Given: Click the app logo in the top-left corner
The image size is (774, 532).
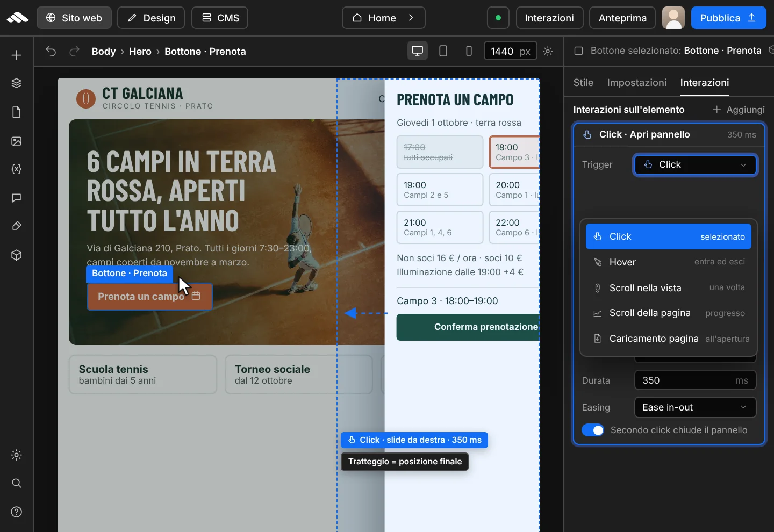Looking at the screenshot, I should coord(18,18).
